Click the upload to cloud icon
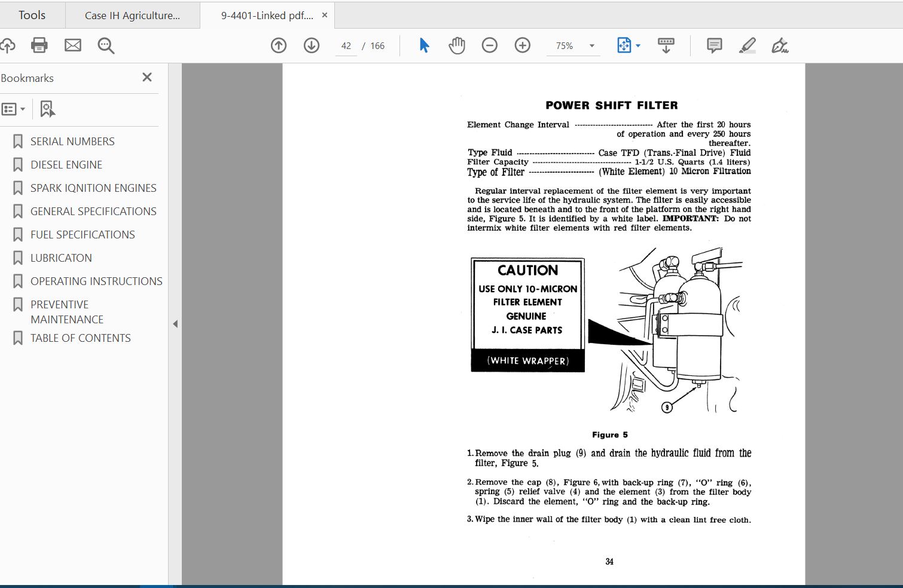This screenshot has height=588, width=903. pos(7,45)
